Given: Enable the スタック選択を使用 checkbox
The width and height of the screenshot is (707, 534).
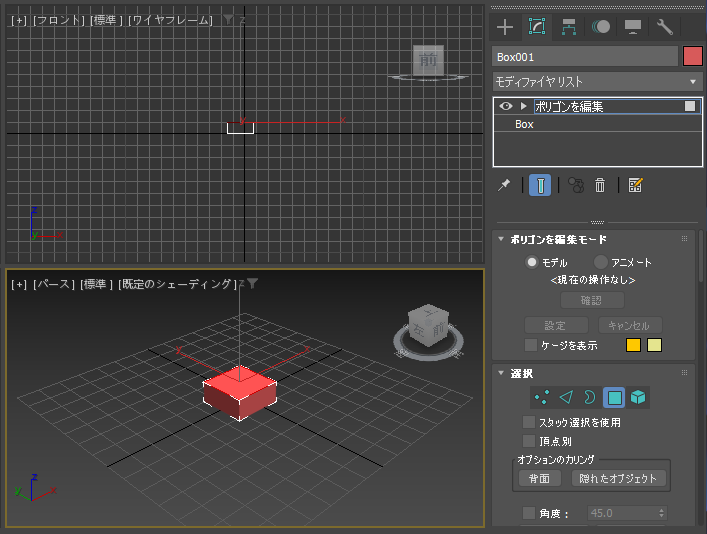Looking at the screenshot, I should 528,422.
